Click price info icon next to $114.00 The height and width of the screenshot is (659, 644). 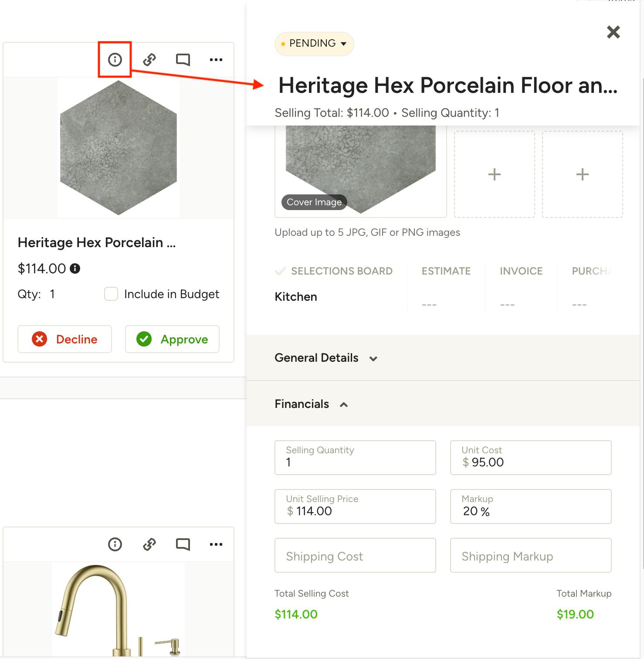(75, 268)
